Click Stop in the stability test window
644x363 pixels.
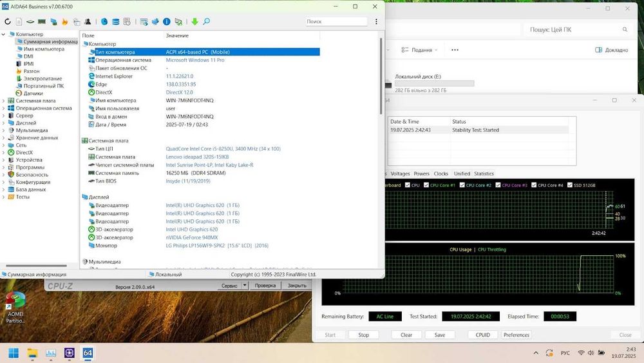pyautogui.click(x=363, y=335)
